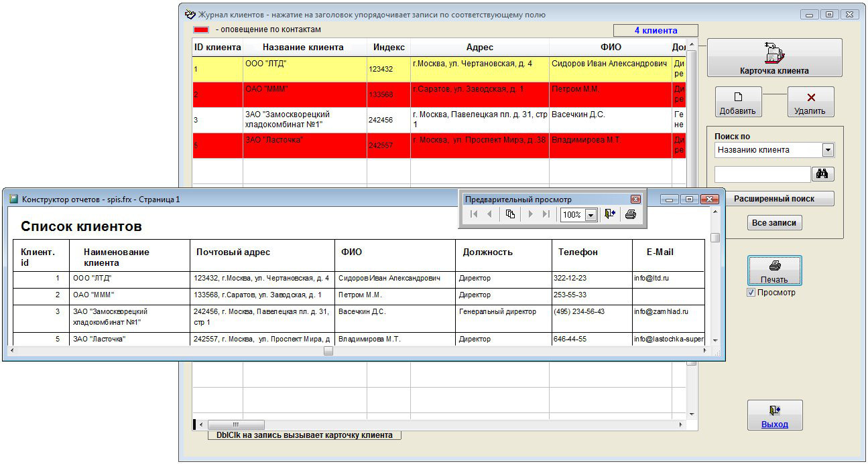Click the go to page icon in preview toolbar

pos(510,214)
